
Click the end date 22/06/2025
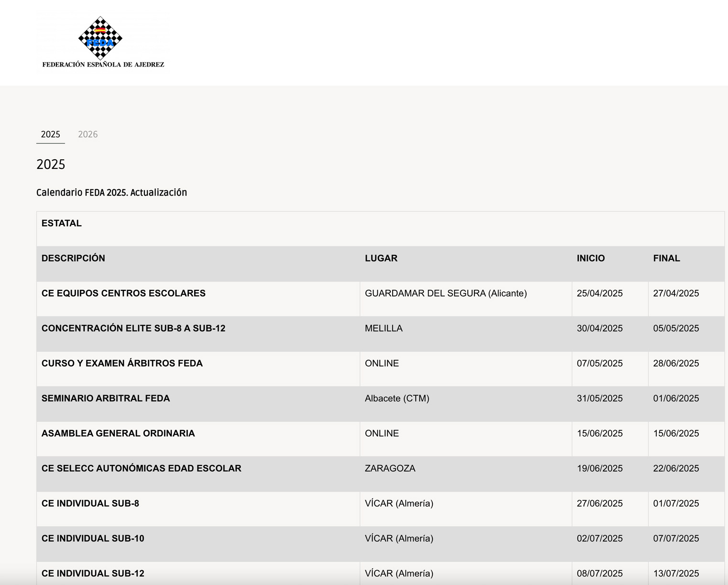pyautogui.click(x=676, y=468)
